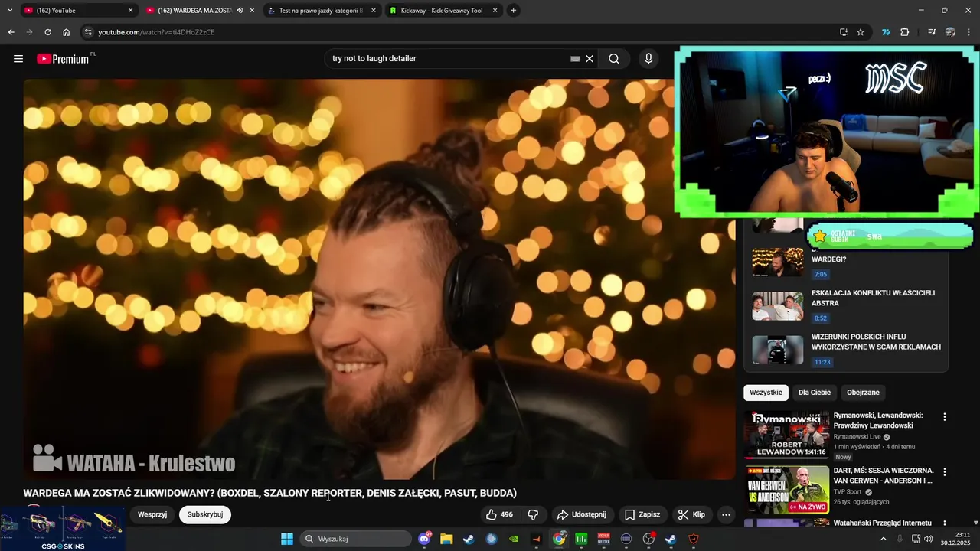The height and width of the screenshot is (551, 980).
Task: Jump to the 8:52 chapter timestamp
Action: coord(821,318)
